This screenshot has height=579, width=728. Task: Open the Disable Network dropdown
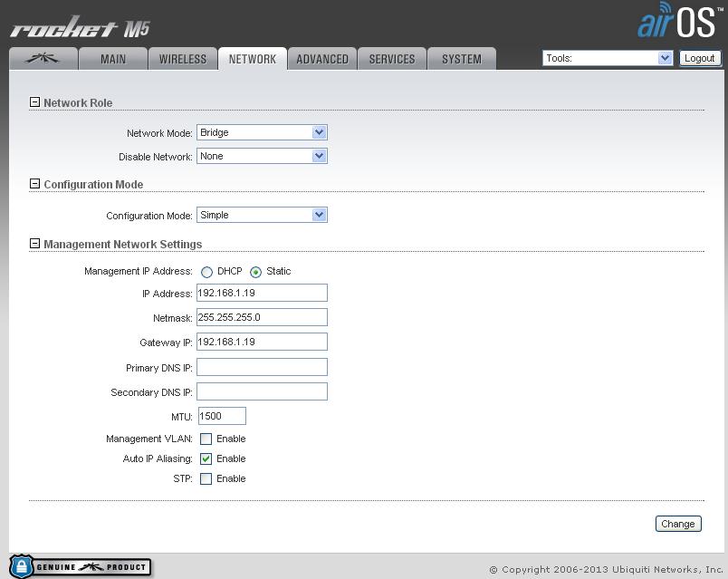262,156
